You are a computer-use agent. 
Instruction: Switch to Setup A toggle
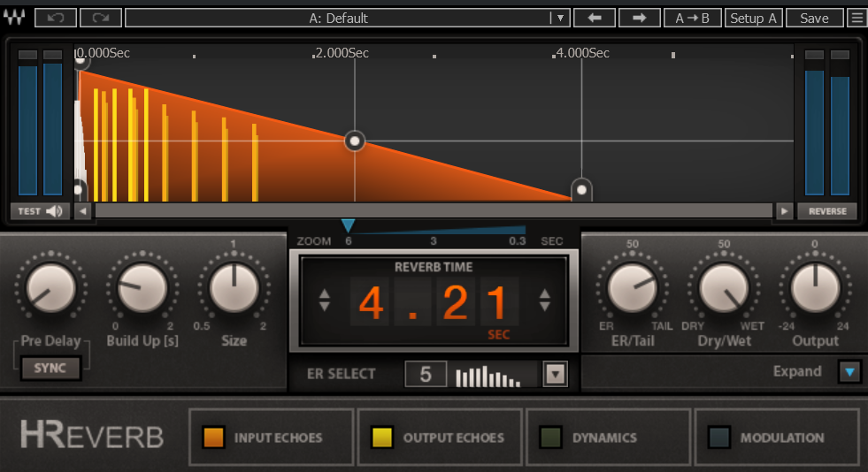[753, 18]
